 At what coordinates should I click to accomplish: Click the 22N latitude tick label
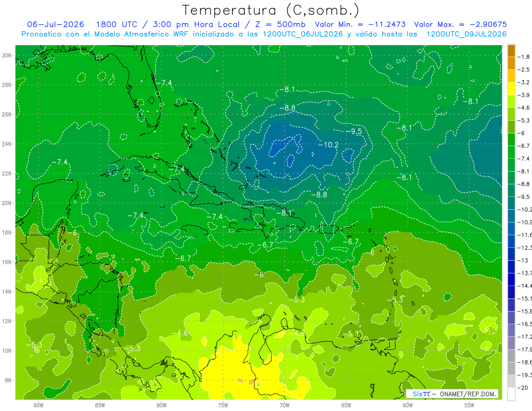(7, 173)
